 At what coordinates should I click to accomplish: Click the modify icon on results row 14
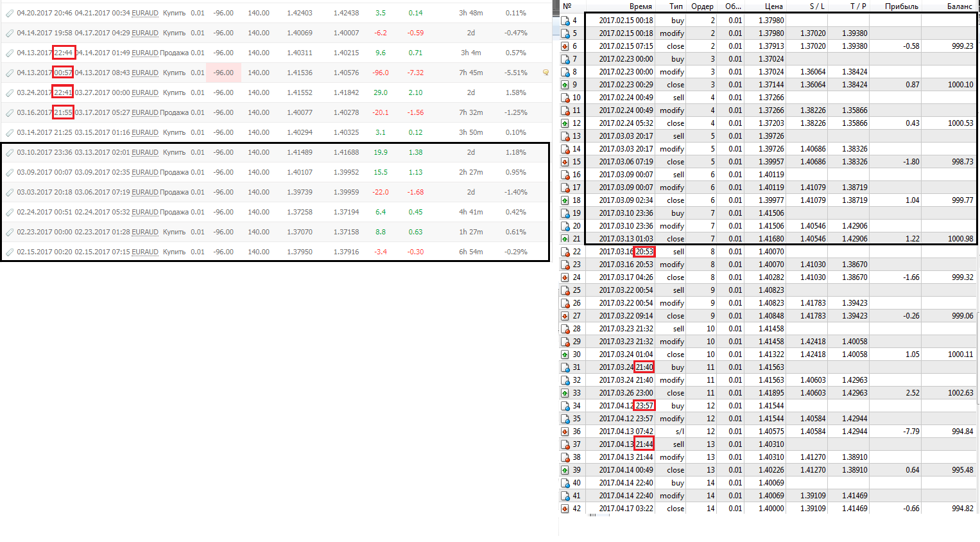coord(565,149)
